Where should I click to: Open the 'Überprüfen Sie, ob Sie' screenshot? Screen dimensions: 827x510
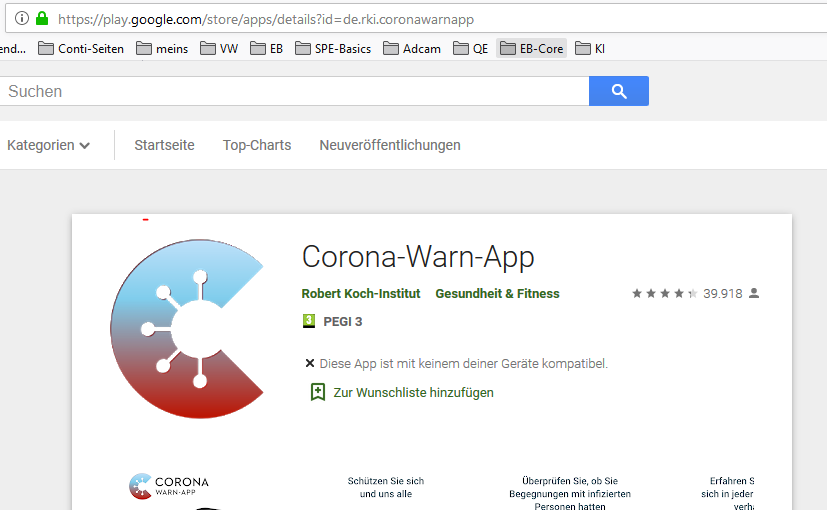pyautogui.click(x=570, y=493)
